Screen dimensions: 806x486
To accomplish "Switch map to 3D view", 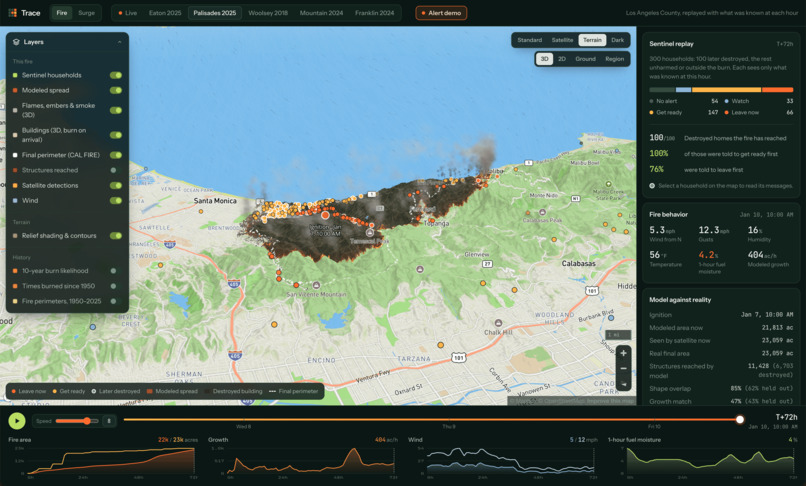I will (544, 59).
